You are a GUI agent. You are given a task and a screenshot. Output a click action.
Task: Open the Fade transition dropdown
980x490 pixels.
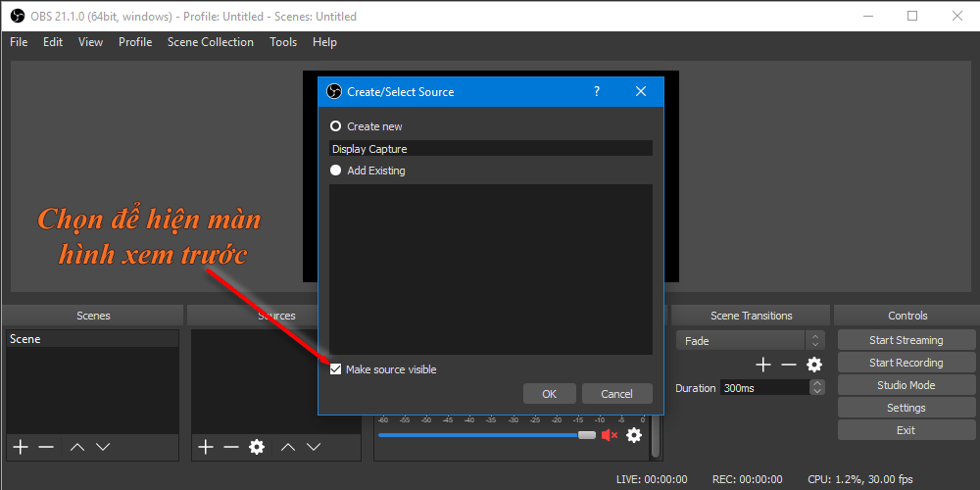[750, 341]
